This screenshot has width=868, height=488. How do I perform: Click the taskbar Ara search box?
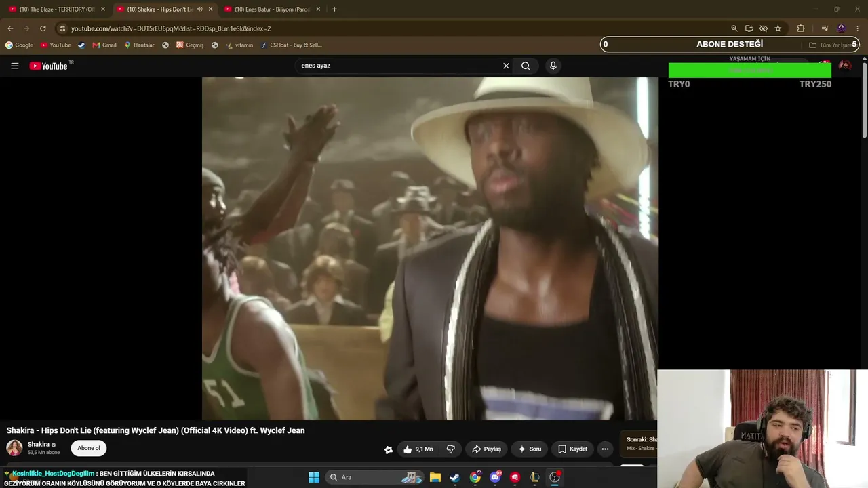pos(375,477)
